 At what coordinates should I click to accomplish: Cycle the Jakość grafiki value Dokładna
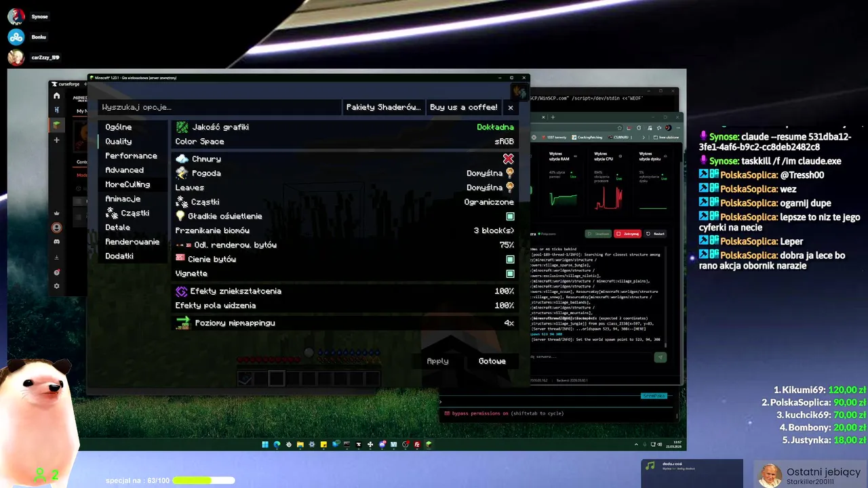coord(495,127)
